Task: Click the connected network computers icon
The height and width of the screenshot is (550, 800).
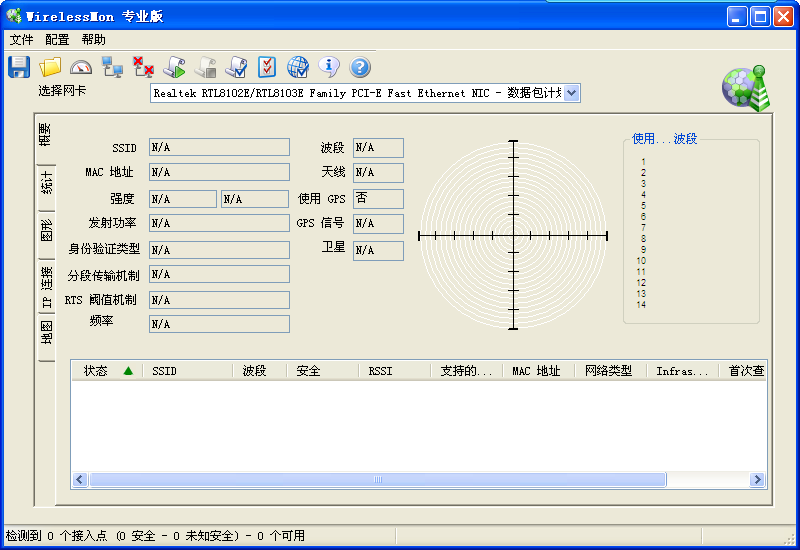Action: tap(112, 67)
